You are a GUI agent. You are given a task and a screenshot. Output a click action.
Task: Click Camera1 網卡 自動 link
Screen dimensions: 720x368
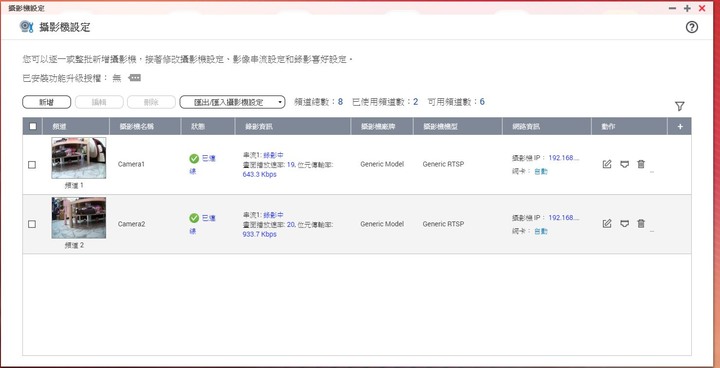[x=541, y=171]
